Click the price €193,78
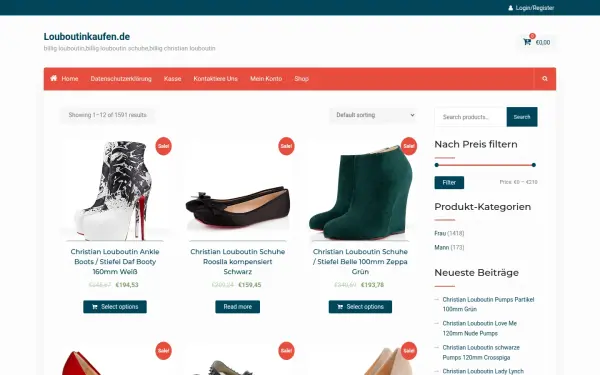Screen dimensions: 600x375 [372, 285]
